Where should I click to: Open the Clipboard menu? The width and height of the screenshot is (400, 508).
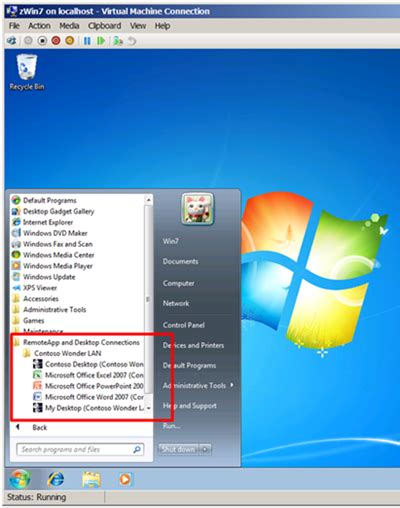point(104,26)
